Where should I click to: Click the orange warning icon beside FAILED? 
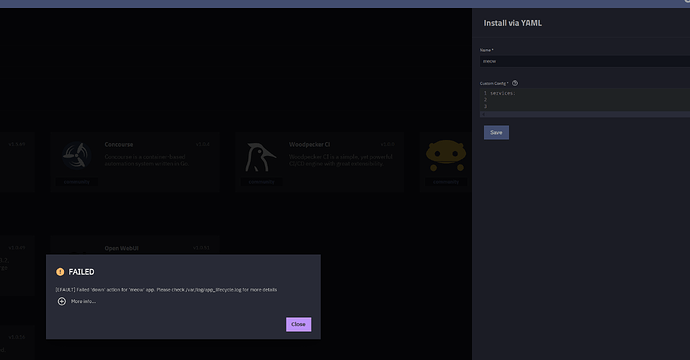pyautogui.click(x=60, y=272)
